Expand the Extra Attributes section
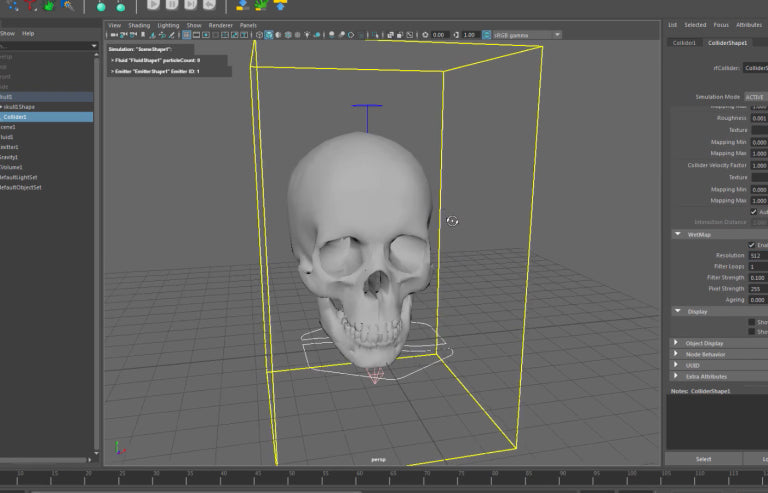 click(x=676, y=376)
